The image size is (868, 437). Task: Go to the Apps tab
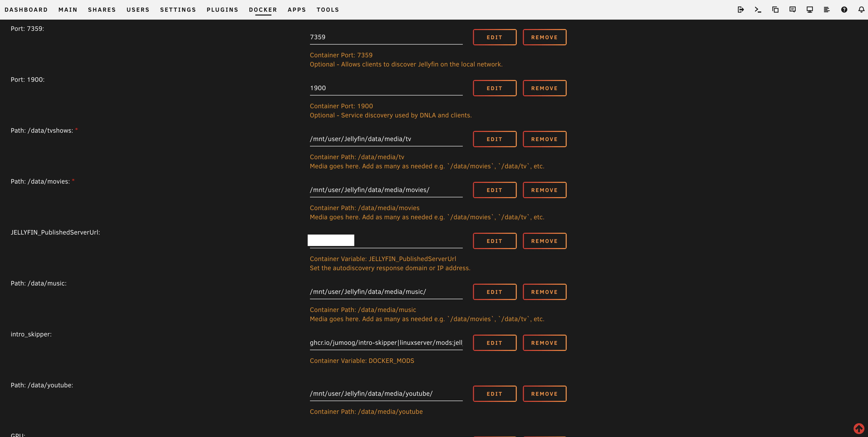pyautogui.click(x=296, y=10)
